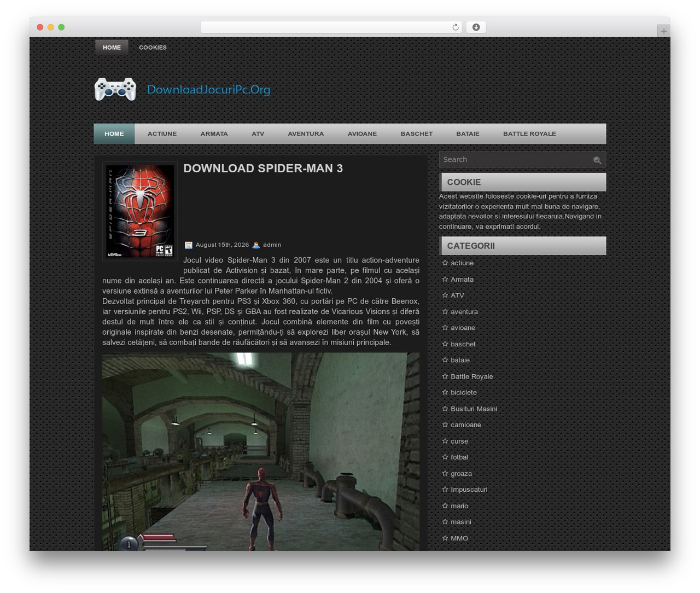The image size is (700, 593).
Task: Open the avioane sidebar category
Action: (x=463, y=328)
